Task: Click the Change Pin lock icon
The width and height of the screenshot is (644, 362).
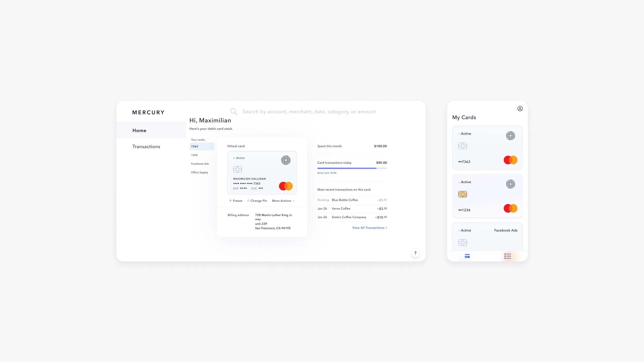Action: 248,201
